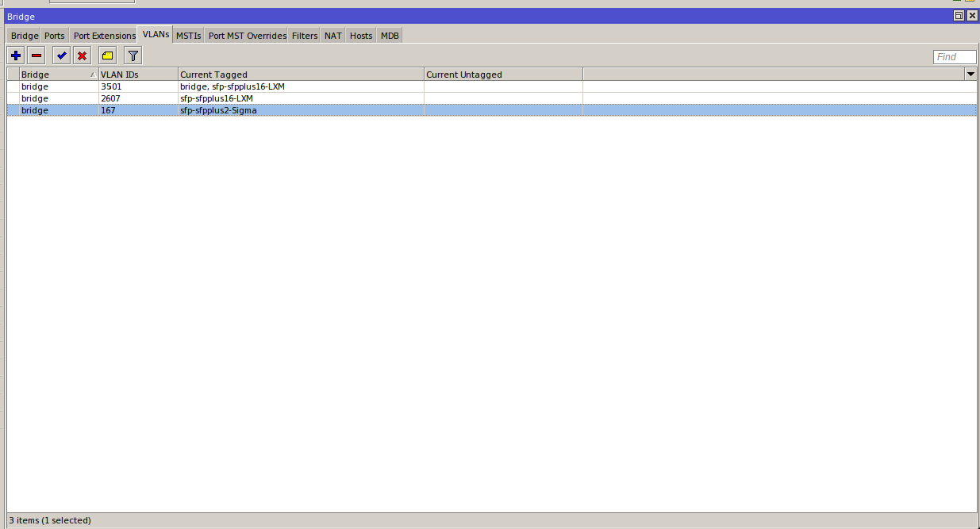Viewport: 980px width, 529px height.
Task: Switch to the Bridge tab
Action: [x=25, y=36]
